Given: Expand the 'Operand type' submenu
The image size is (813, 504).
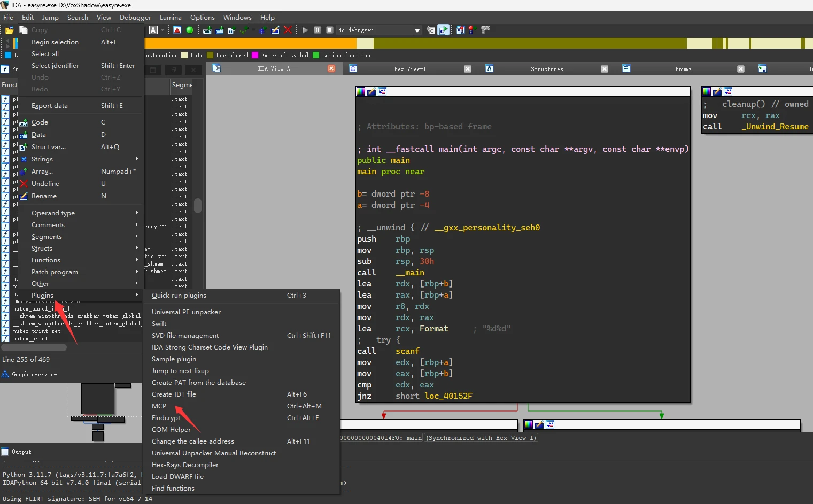Looking at the screenshot, I should click(81, 213).
